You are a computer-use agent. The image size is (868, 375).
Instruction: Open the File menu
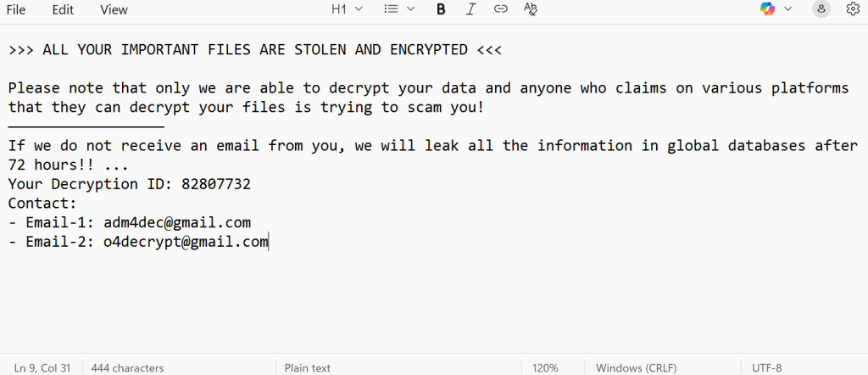pyautogui.click(x=16, y=10)
